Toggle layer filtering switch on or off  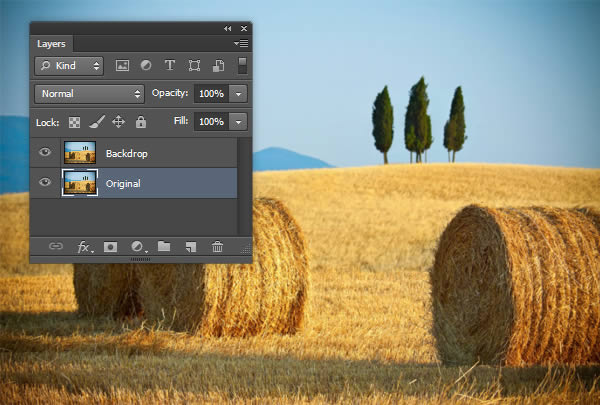[242, 65]
